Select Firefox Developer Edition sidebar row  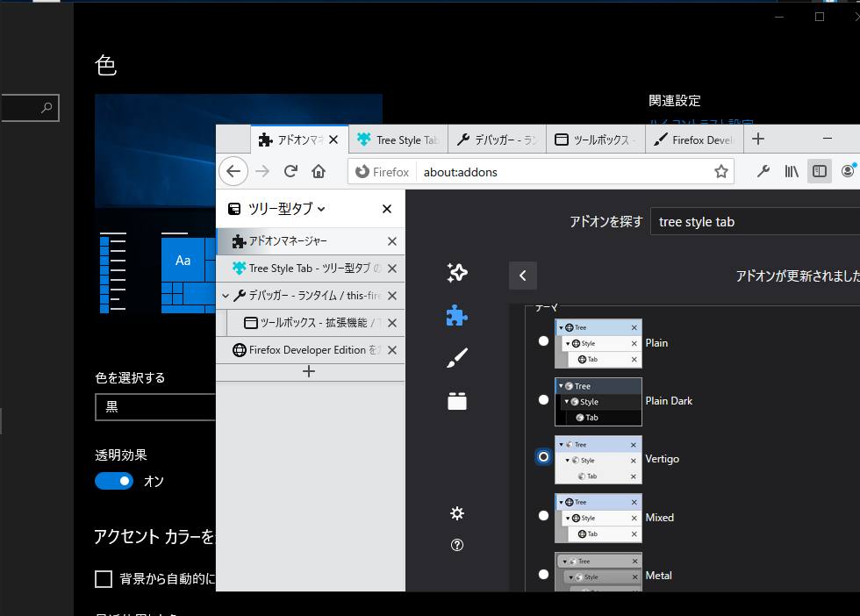pyautogui.click(x=311, y=350)
